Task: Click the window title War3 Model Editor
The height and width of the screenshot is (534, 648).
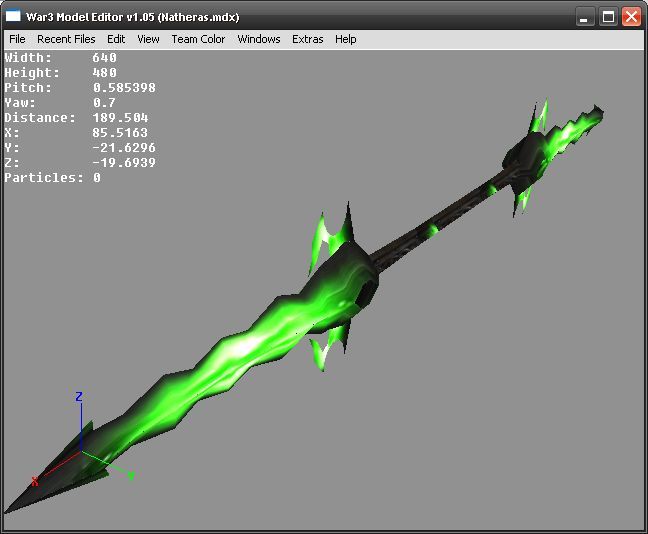Action: [132, 17]
